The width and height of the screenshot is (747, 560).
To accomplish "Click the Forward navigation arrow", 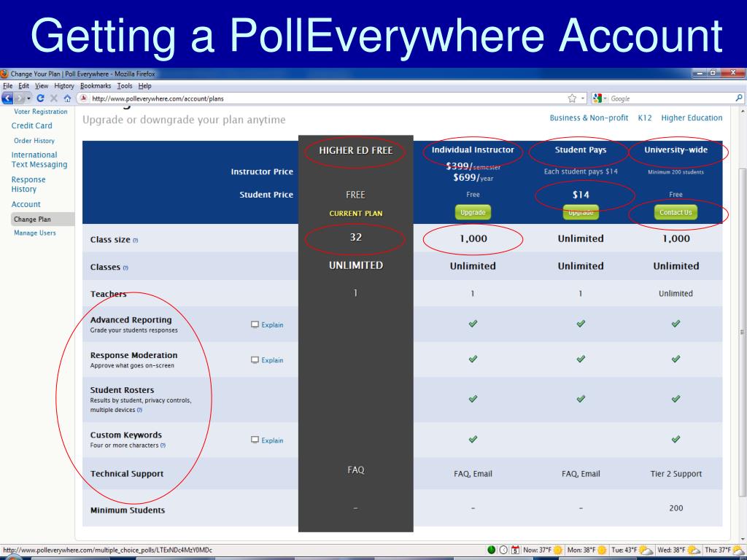I will coord(20,98).
